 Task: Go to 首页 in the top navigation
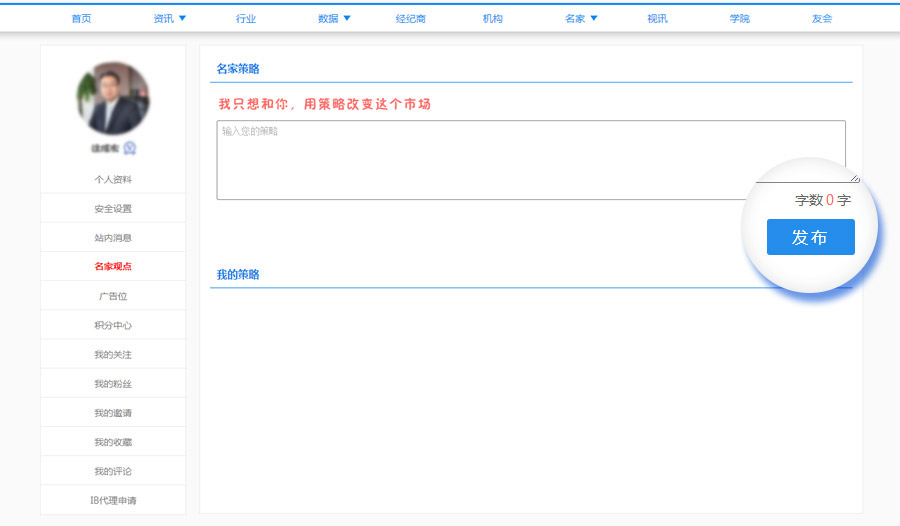(82, 19)
